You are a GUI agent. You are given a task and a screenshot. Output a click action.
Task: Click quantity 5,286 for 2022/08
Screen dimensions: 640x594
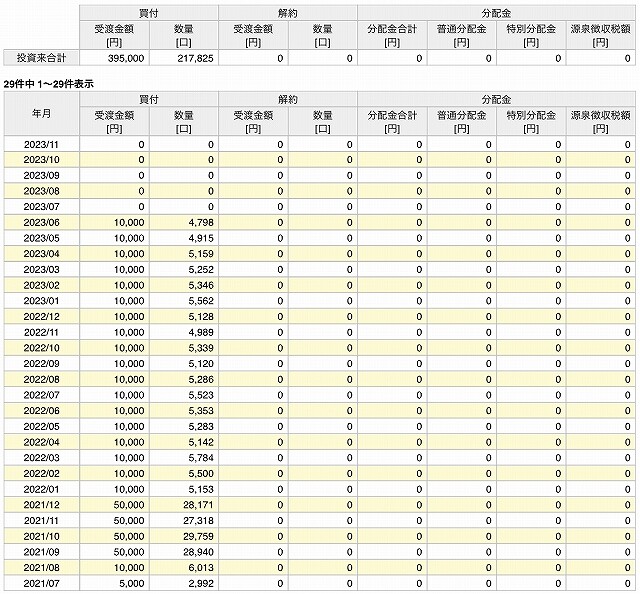(201, 380)
